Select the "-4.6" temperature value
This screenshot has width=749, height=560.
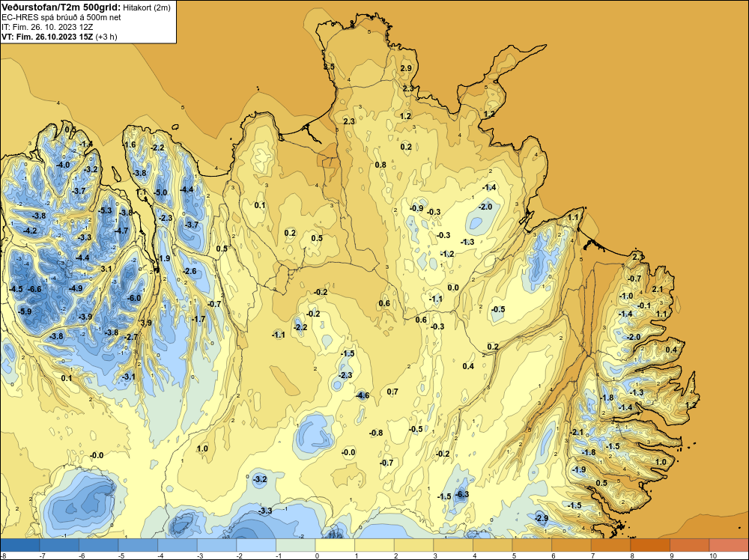(363, 395)
